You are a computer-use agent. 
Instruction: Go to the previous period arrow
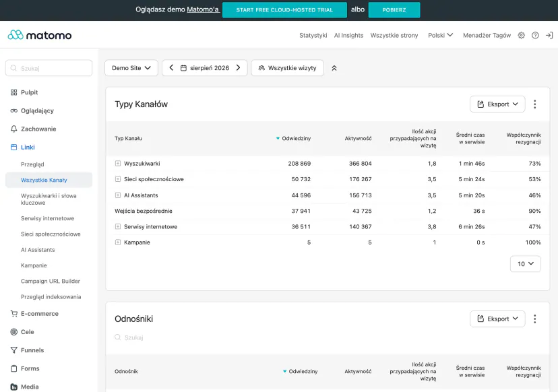point(171,67)
